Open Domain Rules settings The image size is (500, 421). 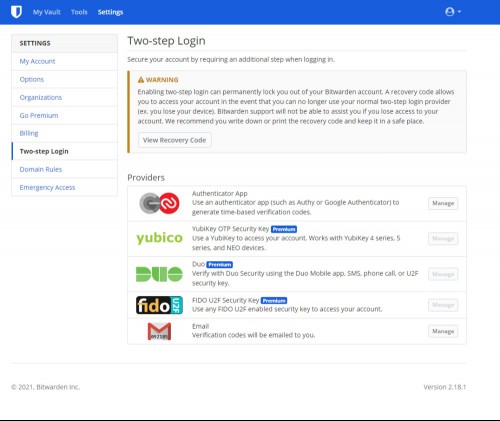[x=64, y=169]
